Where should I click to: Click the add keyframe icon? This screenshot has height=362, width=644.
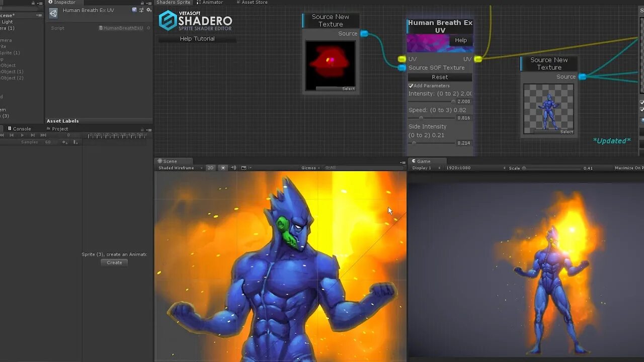(64, 142)
